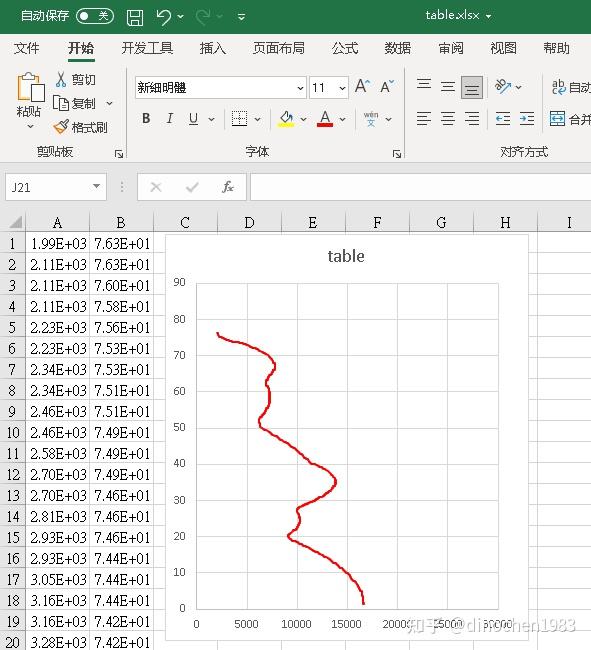Screen dimensions: 591x650
Task: Switch to the 数据 tab
Action: [x=397, y=48]
